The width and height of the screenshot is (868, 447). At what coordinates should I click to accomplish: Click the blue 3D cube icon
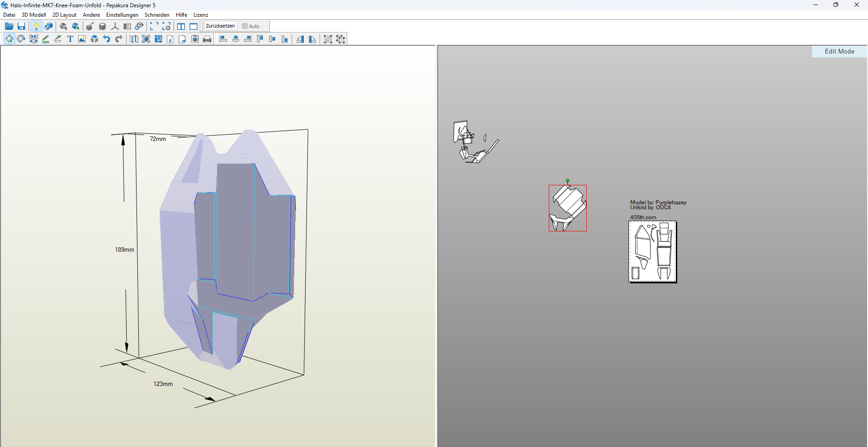pos(94,39)
